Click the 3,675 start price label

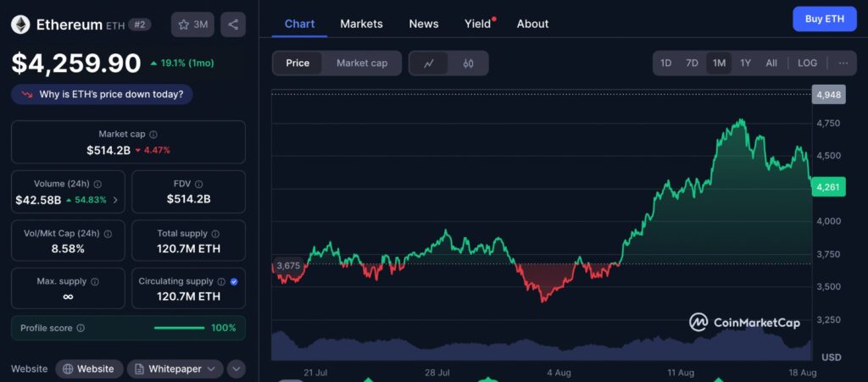[288, 266]
